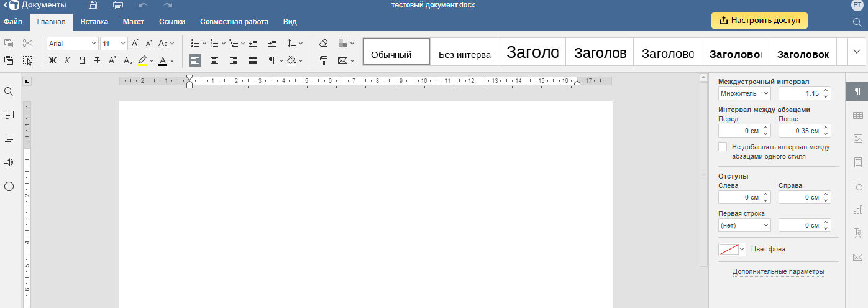Select left text alignment
This screenshot has height=308, width=868.
coord(195,60)
